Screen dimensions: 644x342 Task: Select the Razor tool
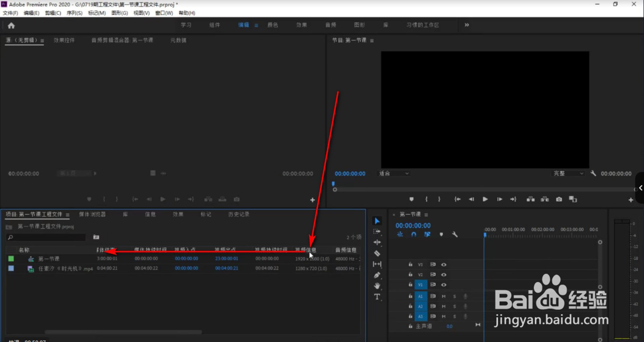pyautogui.click(x=377, y=253)
